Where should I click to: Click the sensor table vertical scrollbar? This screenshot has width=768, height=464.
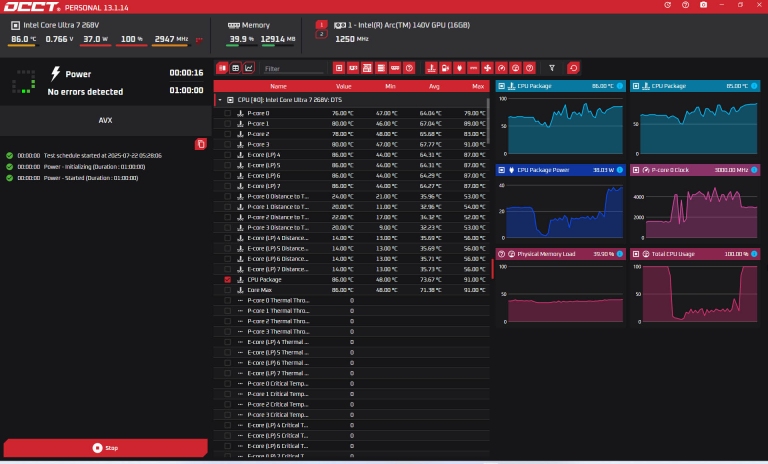tap(488, 121)
